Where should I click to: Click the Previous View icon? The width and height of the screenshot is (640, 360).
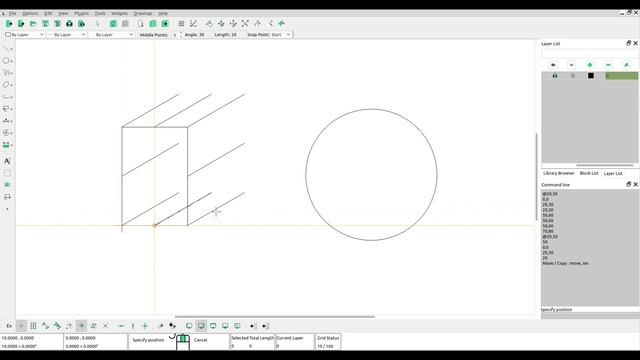(x=257, y=24)
